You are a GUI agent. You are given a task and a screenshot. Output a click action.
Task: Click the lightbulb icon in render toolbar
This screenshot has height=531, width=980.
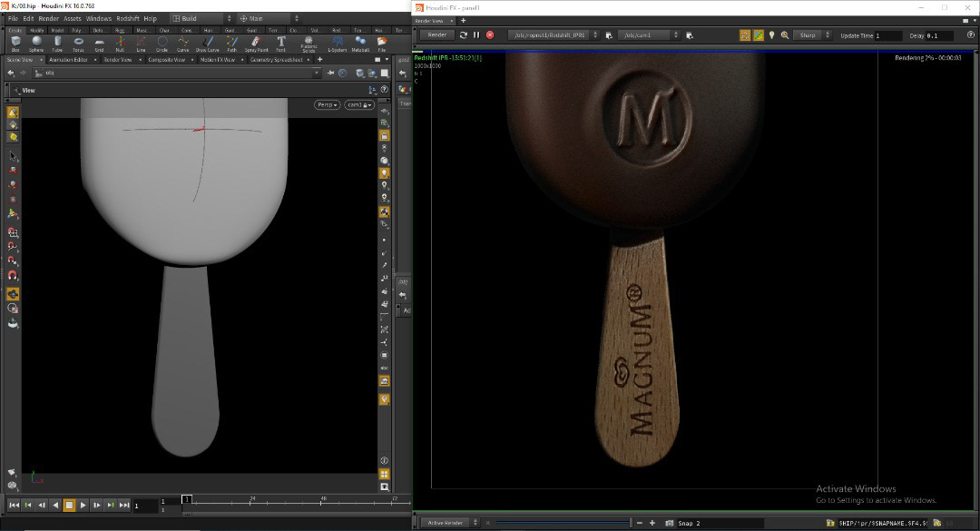coord(771,35)
